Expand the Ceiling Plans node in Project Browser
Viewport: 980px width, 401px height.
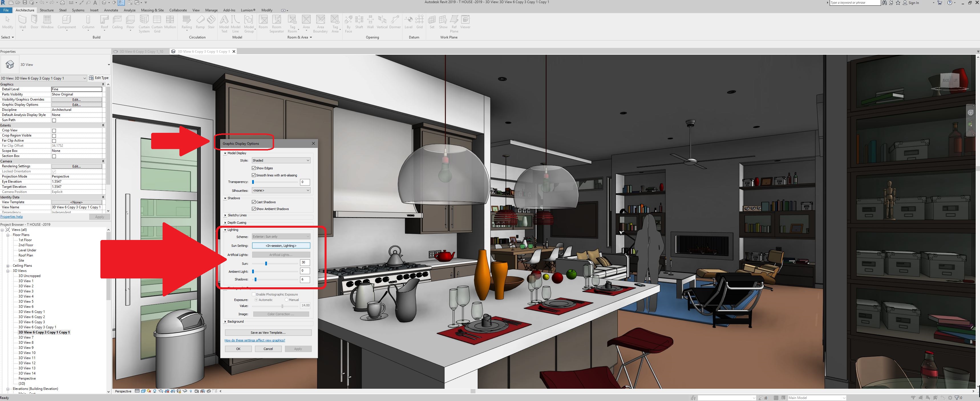[x=8, y=265]
